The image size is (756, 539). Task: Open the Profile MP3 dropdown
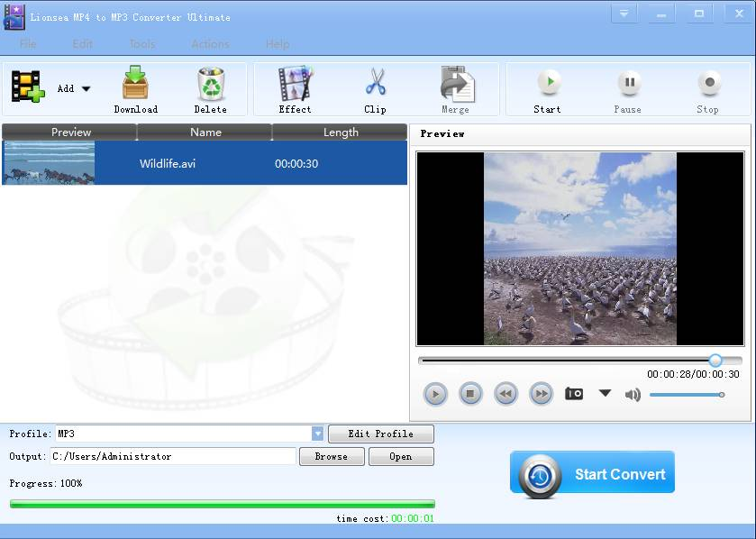(x=317, y=434)
